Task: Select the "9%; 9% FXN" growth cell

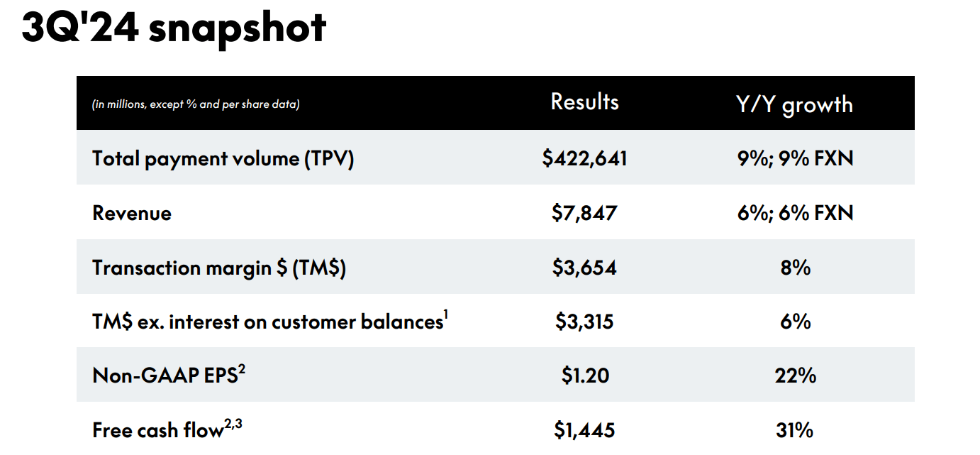Action: click(795, 158)
